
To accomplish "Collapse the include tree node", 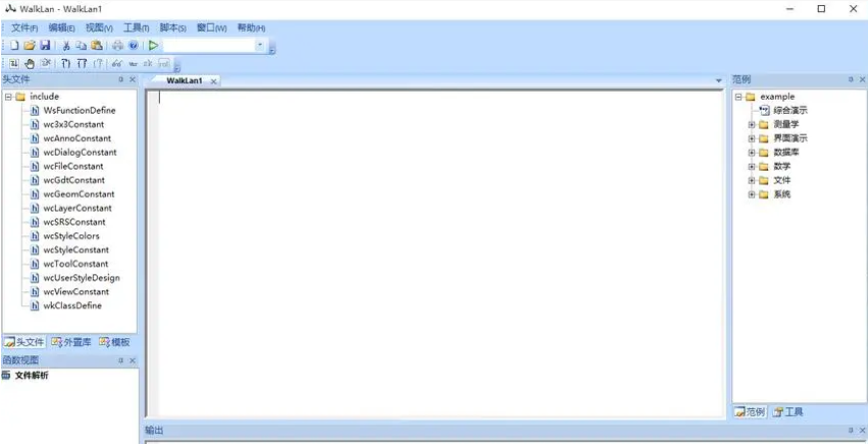I will click(8, 97).
